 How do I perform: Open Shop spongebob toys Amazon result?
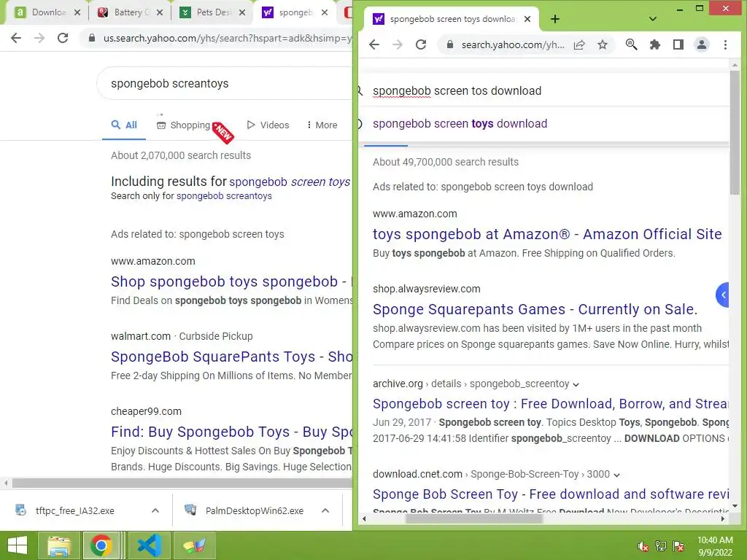point(231,281)
